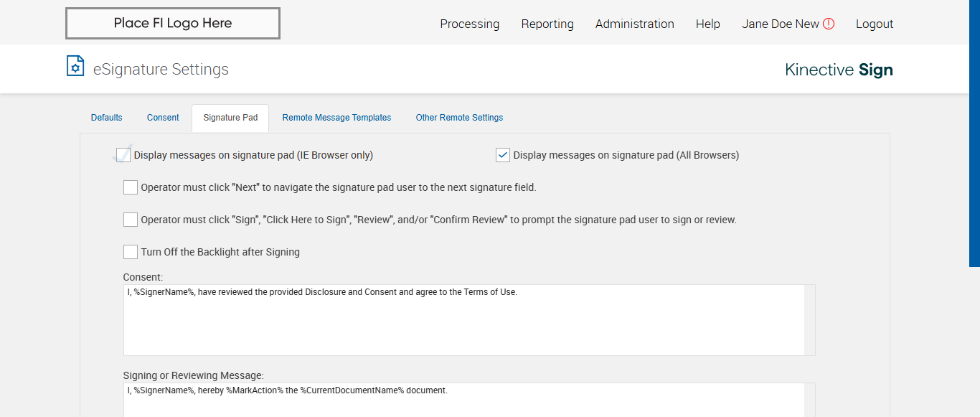Open the Remote Message Templates tab
The width and height of the screenshot is (980, 417).
pos(336,118)
